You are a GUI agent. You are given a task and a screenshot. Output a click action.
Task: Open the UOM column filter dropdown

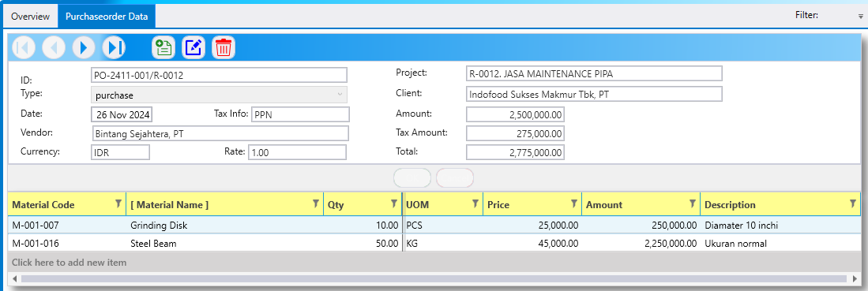coord(475,204)
